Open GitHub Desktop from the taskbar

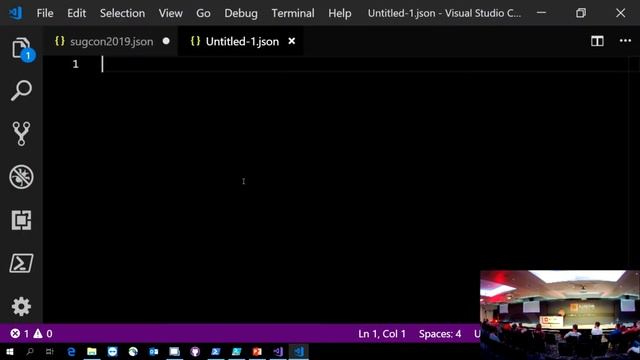(195, 351)
